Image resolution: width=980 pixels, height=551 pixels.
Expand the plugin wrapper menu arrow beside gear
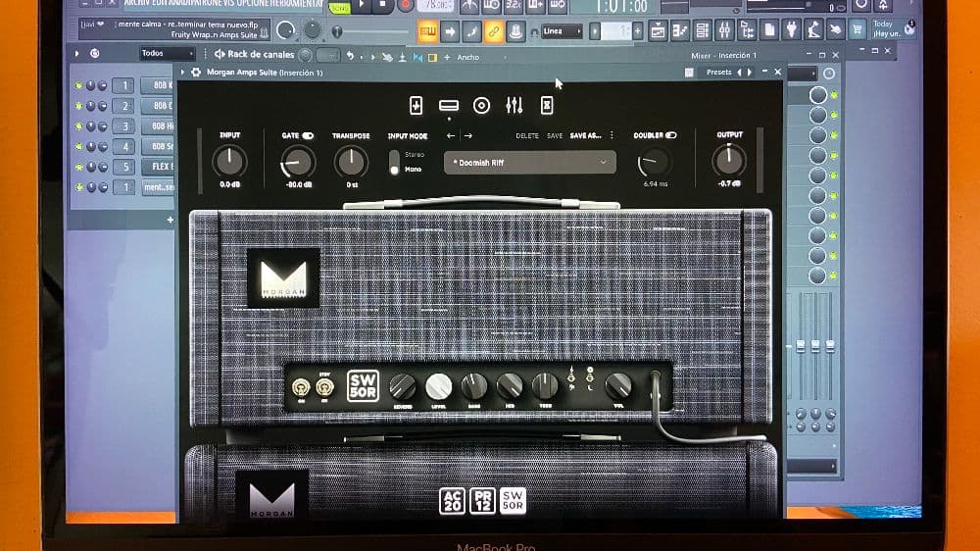pos(183,73)
